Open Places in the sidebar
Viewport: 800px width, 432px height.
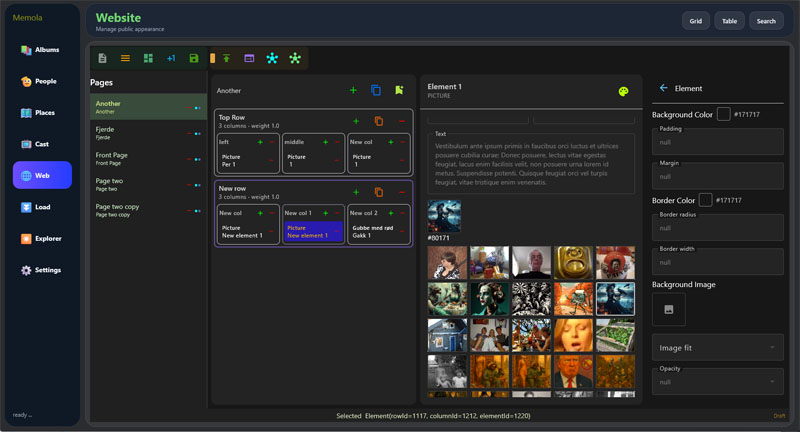click(x=40, y=113)
